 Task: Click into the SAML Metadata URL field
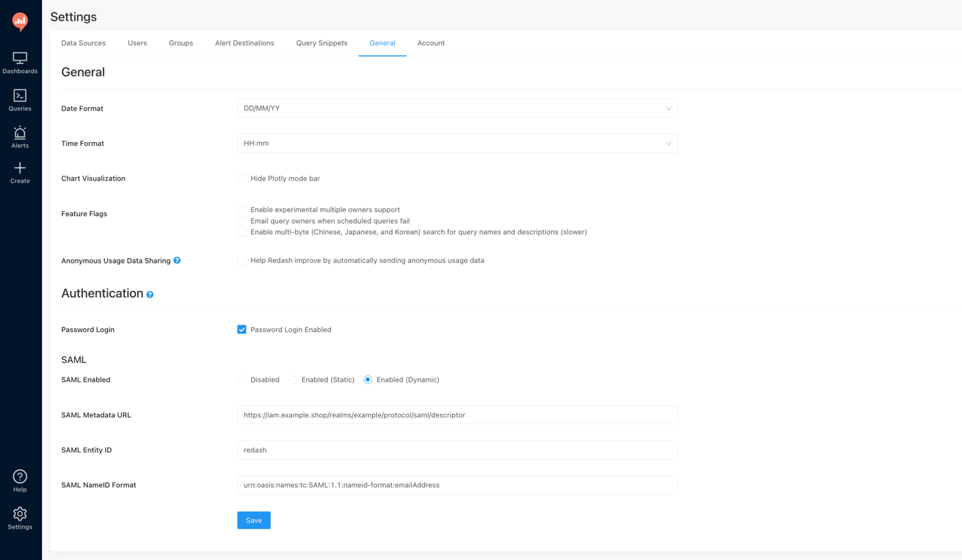pyautogui.click(x=457, y=415)
